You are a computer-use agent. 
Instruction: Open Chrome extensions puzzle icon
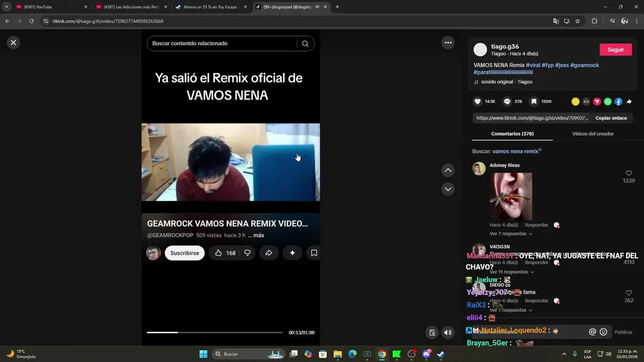[594, 21]
